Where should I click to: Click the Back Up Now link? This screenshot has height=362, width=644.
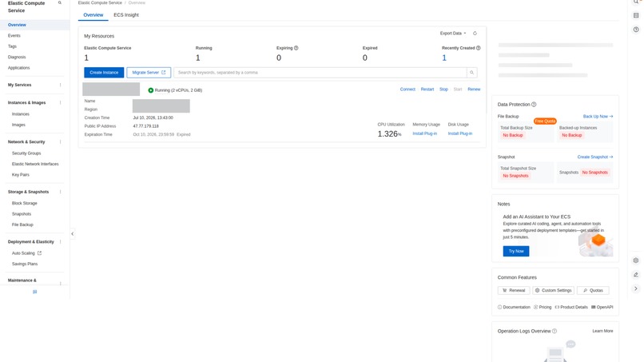[x=598, y=117]
